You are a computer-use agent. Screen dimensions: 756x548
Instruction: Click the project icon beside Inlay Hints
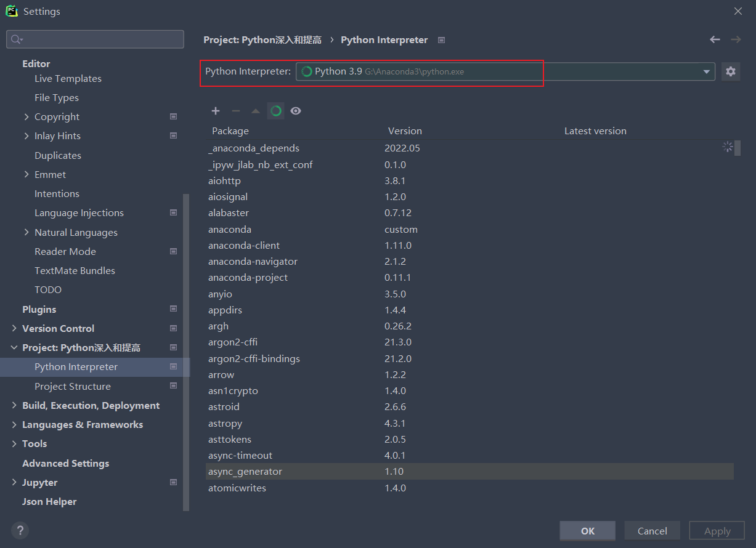tap(173, 135)
